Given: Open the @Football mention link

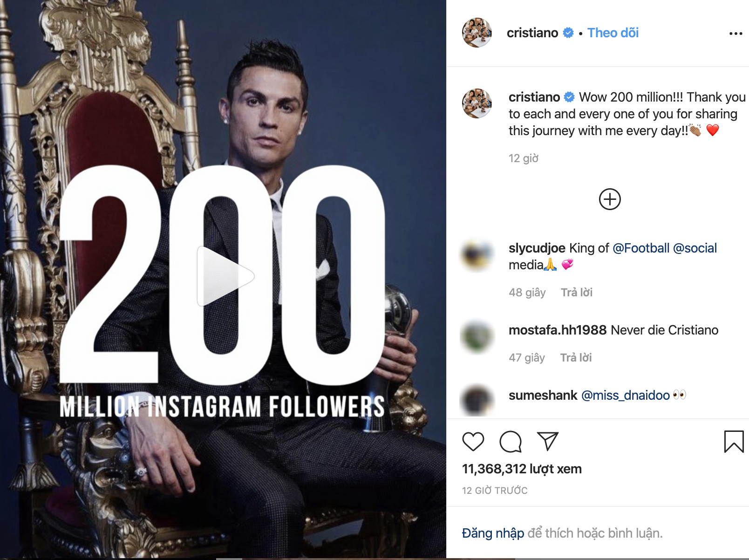Looking at the screenshot, I should [x=641, y=248].
